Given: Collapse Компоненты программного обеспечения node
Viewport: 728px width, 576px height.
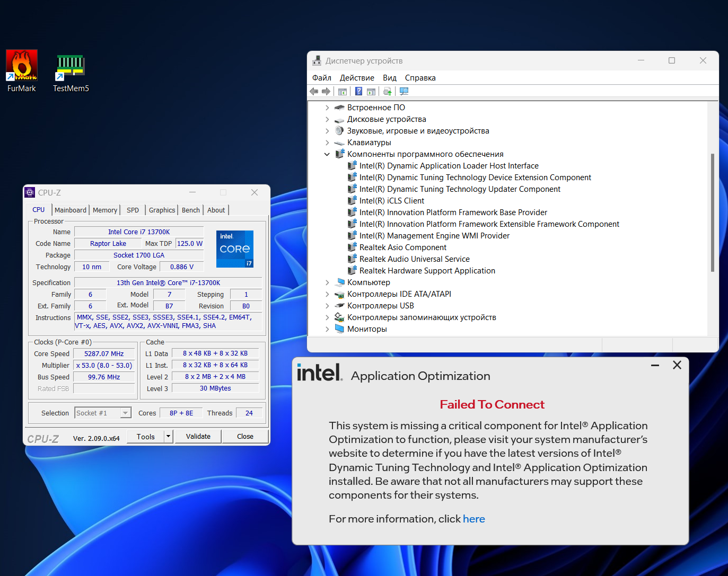Looking at the screenshot, I should (327, 154).
